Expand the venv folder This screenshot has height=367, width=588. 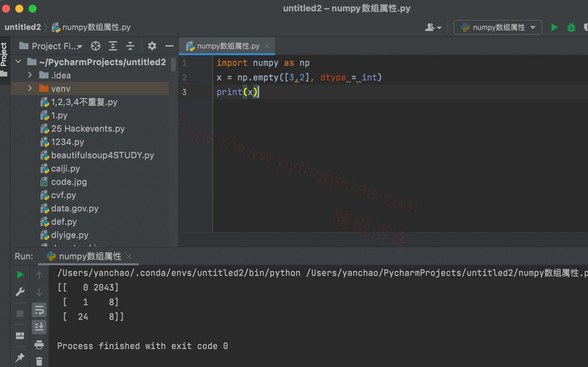[30, 88]
